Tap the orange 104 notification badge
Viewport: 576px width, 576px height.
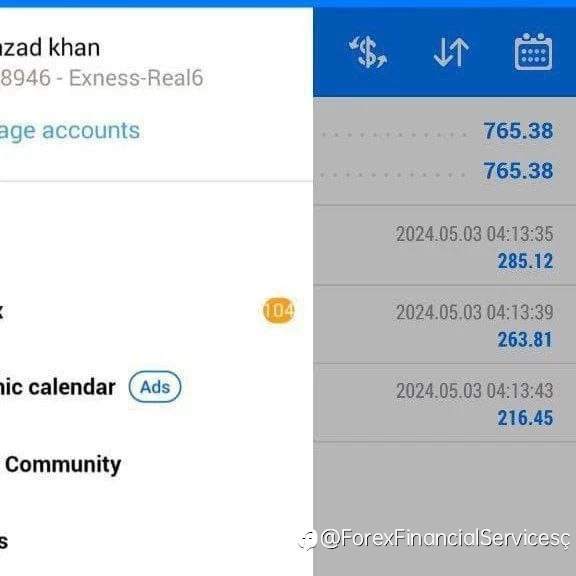(279, 310)
